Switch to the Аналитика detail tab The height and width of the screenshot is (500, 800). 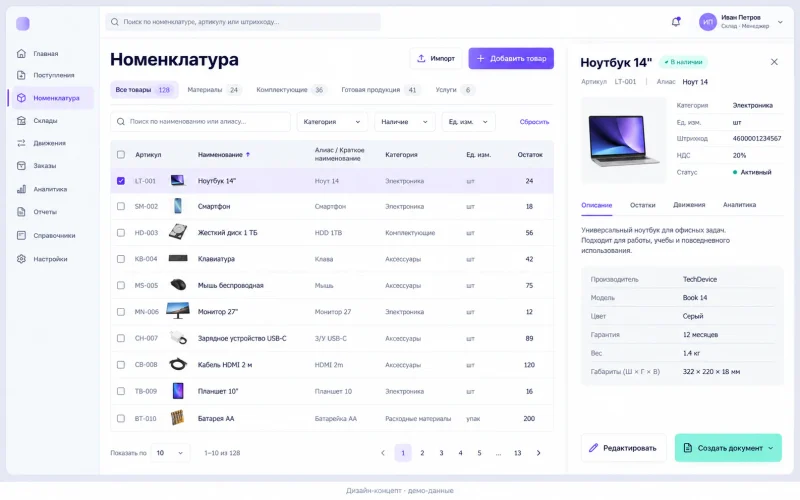click(739, 205)
